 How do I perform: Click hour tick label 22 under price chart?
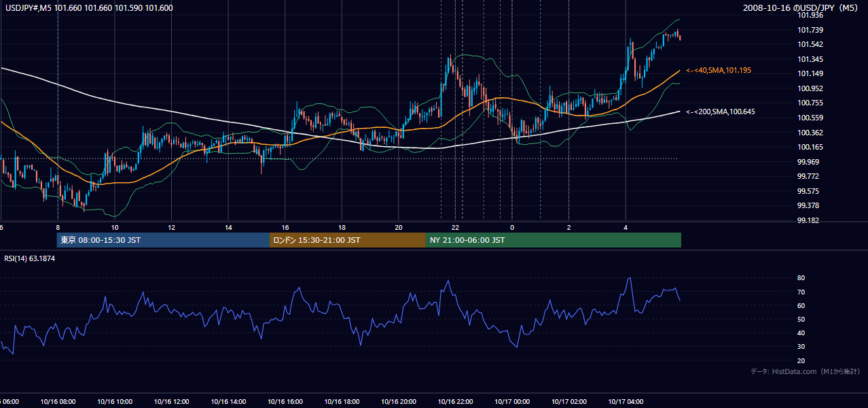[456, 228]
